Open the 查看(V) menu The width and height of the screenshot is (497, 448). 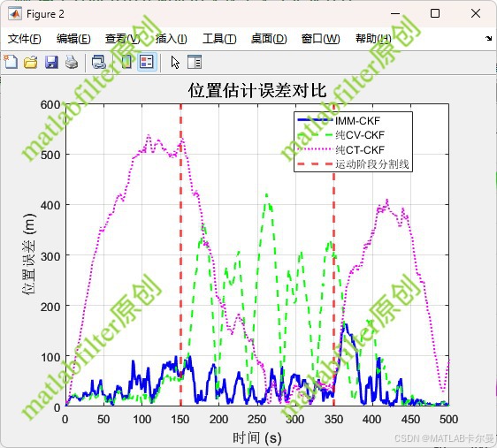pyautogui.click(x=123, y=39)
